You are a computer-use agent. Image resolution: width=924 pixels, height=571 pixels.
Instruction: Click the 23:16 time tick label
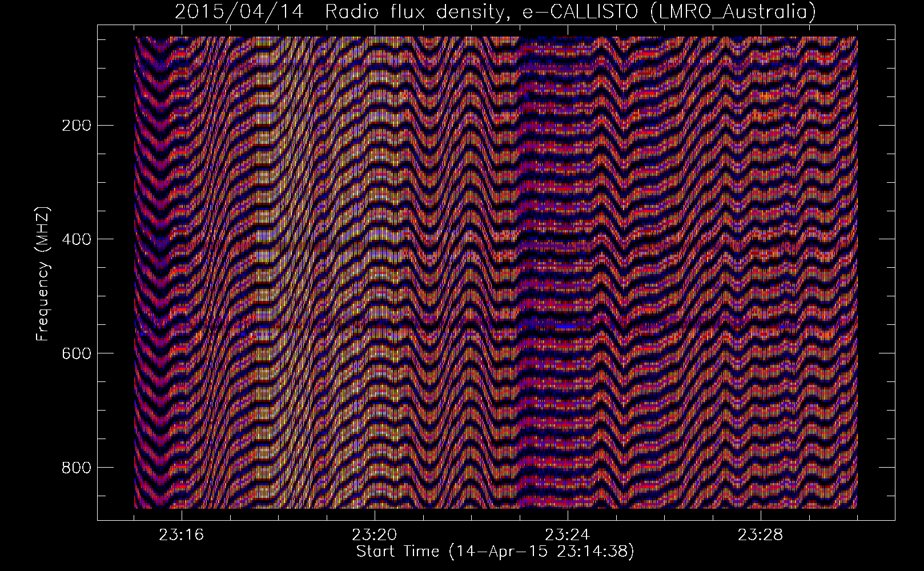tap(182, 535)
